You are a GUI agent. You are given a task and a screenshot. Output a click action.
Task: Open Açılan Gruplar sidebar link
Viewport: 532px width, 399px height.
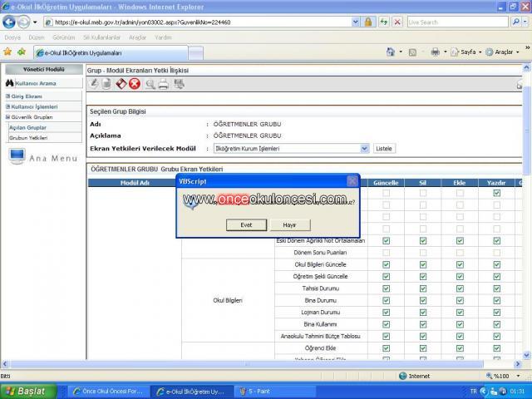coord(27,127)
